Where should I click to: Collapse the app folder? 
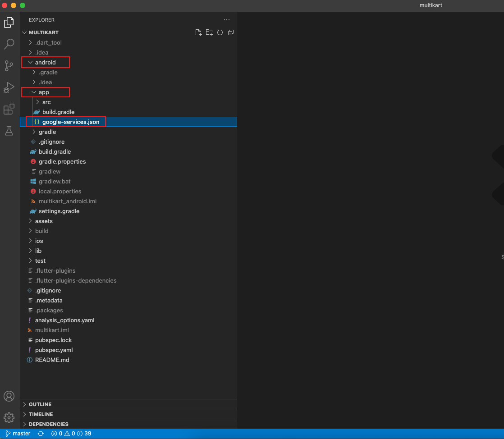coord(128,92)
